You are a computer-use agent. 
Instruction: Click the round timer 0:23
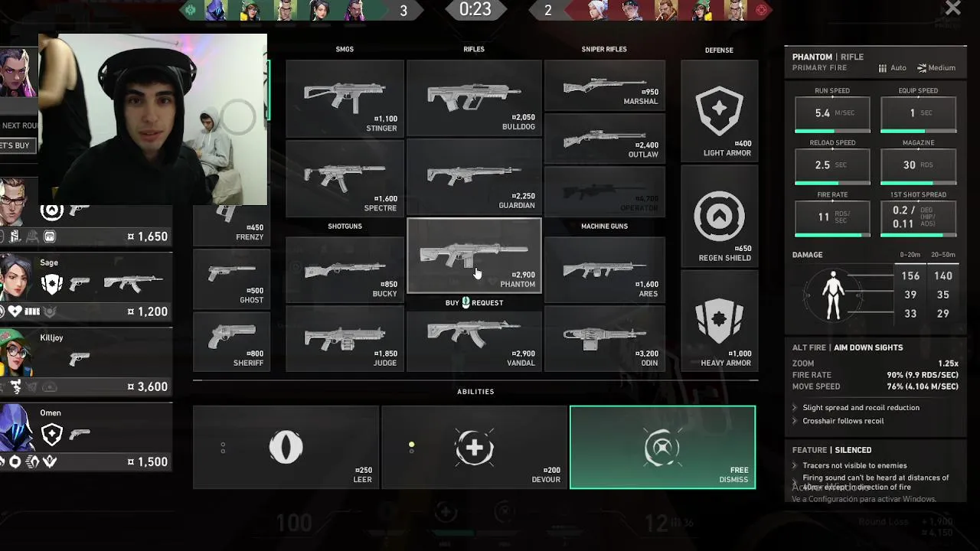475,10
